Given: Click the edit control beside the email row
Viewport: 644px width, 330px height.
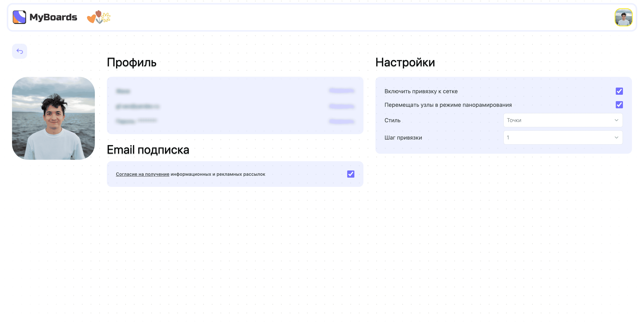Looking at the screenshot, I should tap(341, 106).
